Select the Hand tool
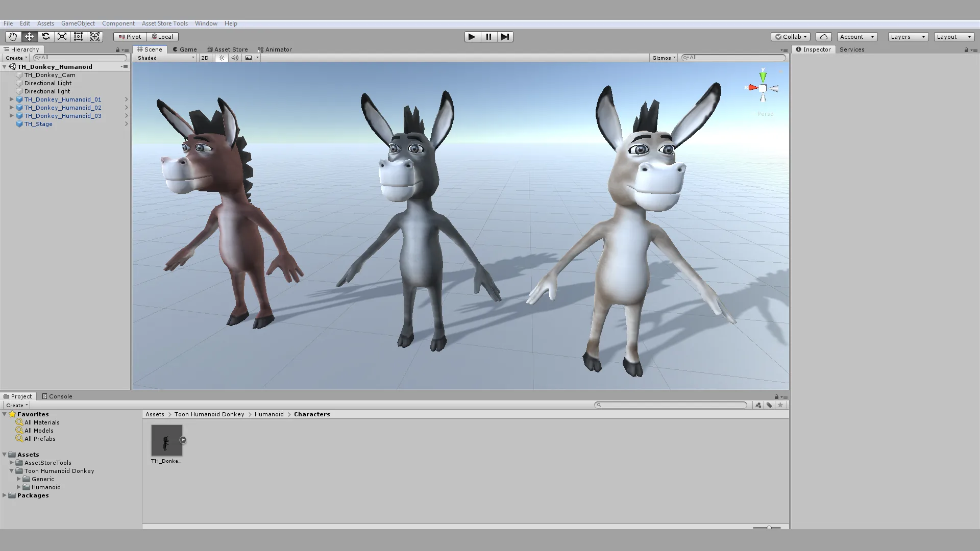 point(13,37)
